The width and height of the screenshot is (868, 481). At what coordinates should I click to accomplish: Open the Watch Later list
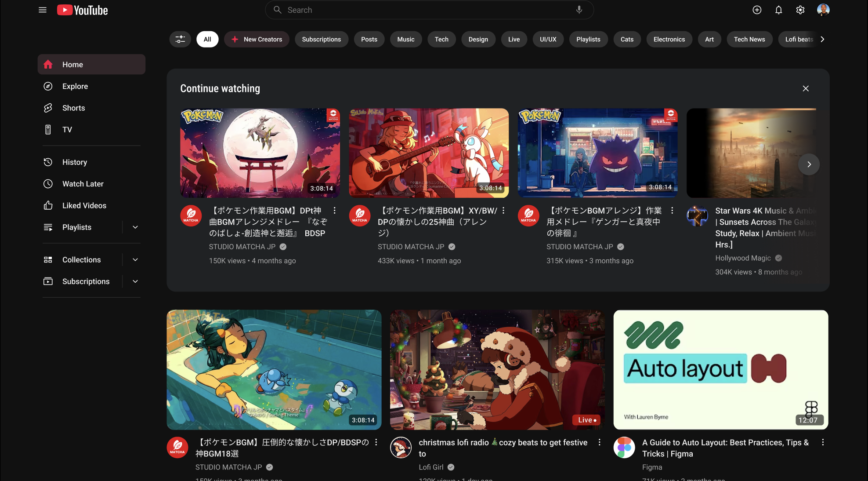click(83, 184)
